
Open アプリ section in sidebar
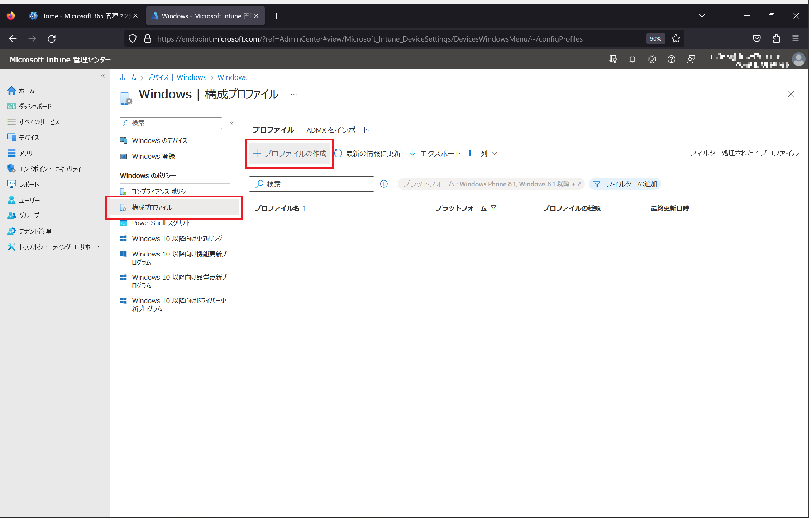coord(20,153)
